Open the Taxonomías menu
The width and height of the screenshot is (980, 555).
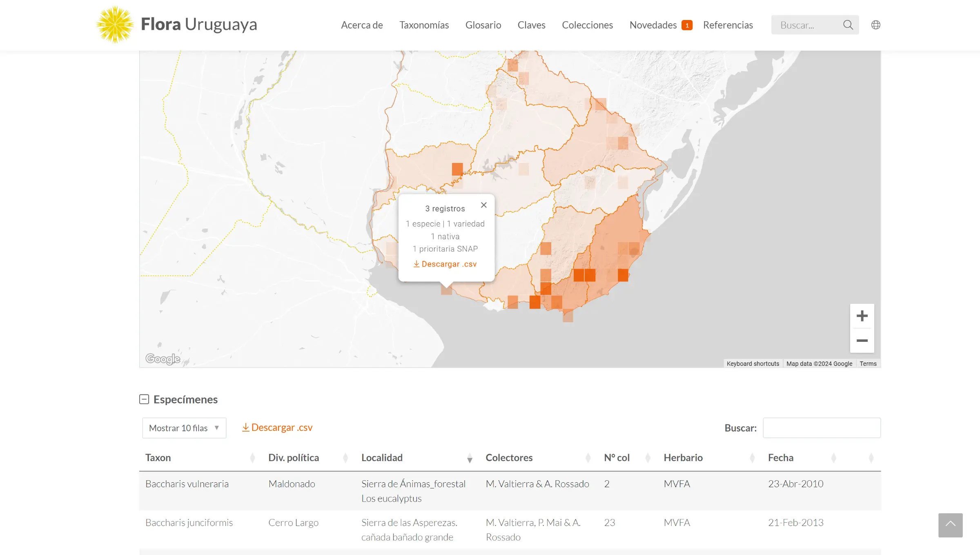(x=424, y=25)
